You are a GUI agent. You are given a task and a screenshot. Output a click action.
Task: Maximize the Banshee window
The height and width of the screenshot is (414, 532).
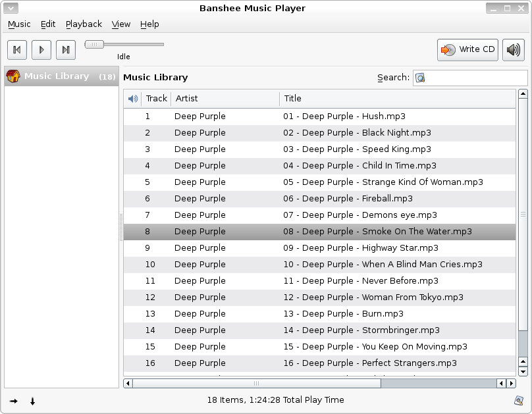click(x=507, y=9)
